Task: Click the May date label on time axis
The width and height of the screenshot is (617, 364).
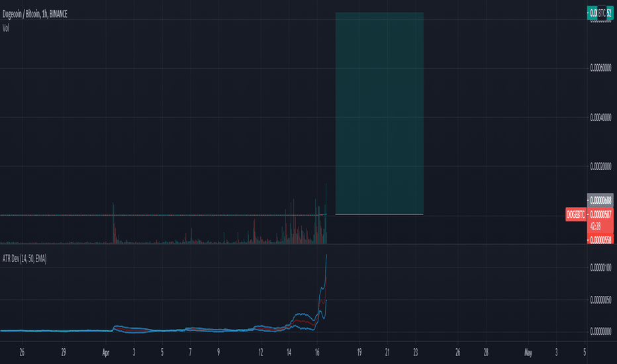Action: (528, 353)
